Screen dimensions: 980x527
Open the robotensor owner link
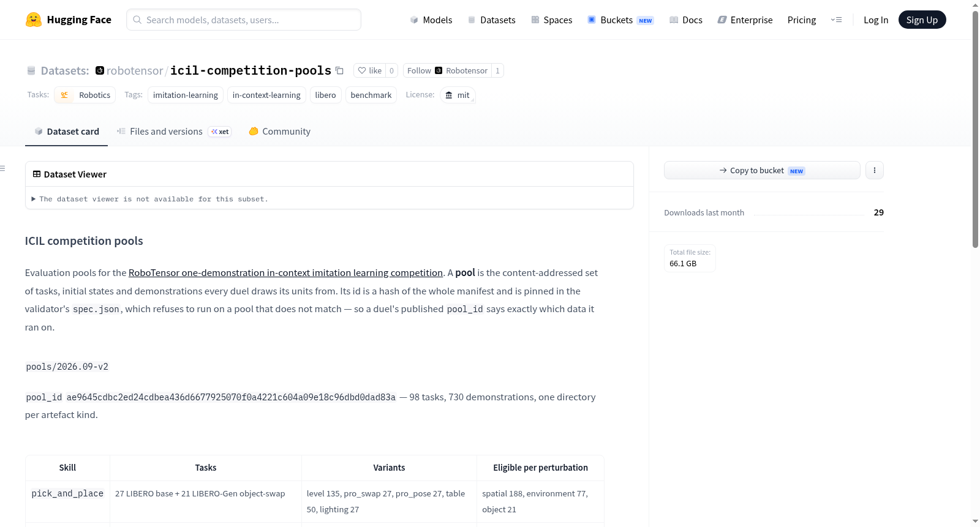click(135, 70)
